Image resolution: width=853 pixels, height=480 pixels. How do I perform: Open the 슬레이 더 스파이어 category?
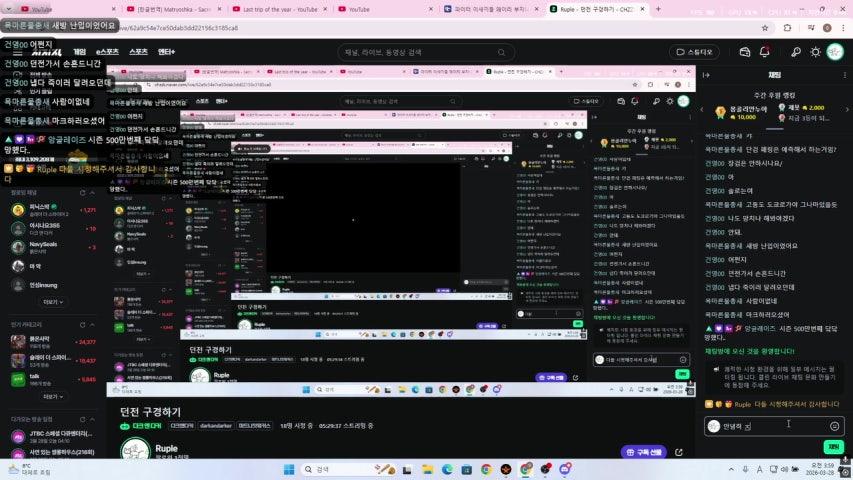pos(53,360)
